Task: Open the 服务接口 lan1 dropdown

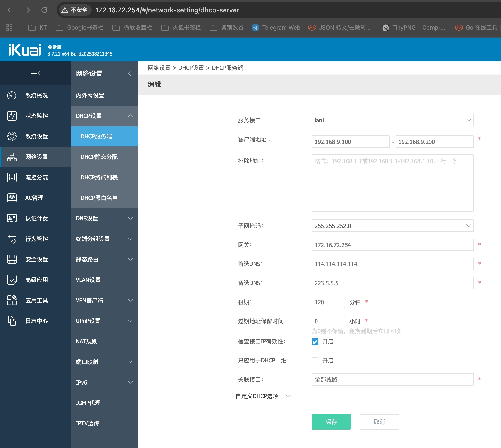Action: [392, 120]
